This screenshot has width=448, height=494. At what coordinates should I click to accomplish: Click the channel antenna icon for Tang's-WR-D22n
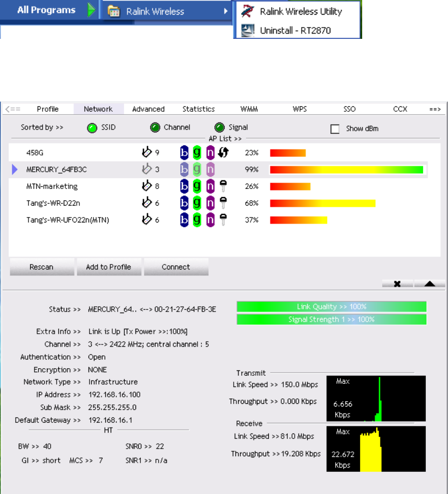click(146, 202)
